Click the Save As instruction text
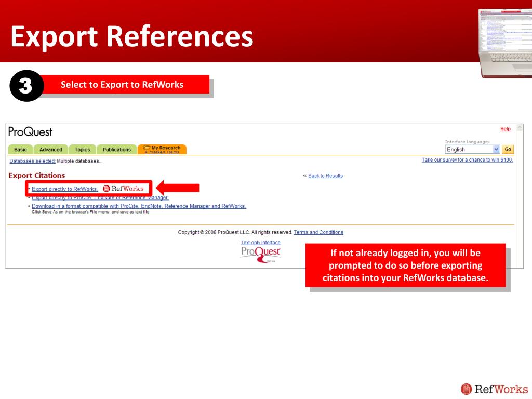Image resolution: width=532 pixels, height=399 pixels. [90, 212]
